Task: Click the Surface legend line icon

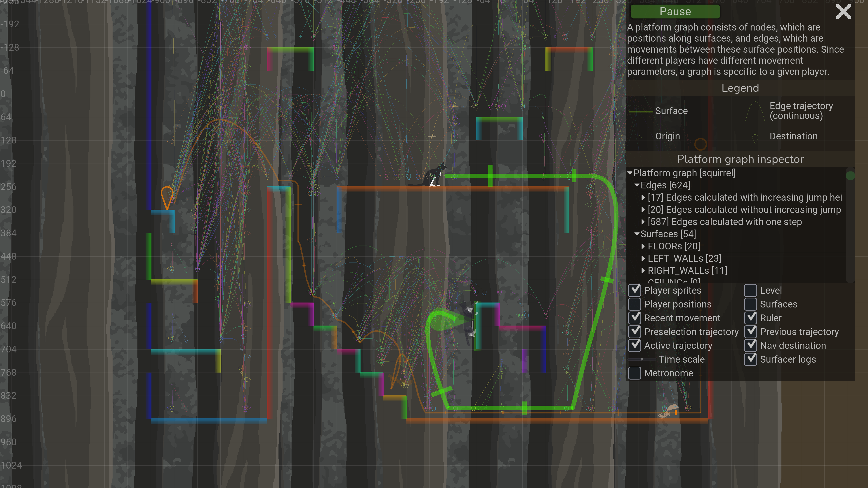Action: point(641,111)
